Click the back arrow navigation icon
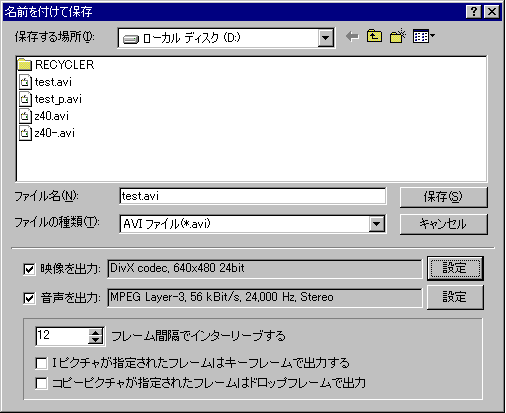This screenshot has height=413, width=506. click(x=352, y=36)
